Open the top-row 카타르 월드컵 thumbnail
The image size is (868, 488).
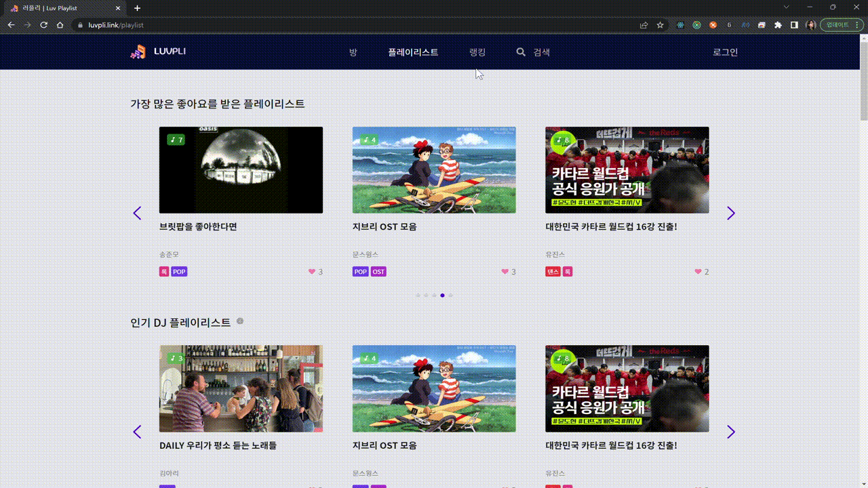627,170
